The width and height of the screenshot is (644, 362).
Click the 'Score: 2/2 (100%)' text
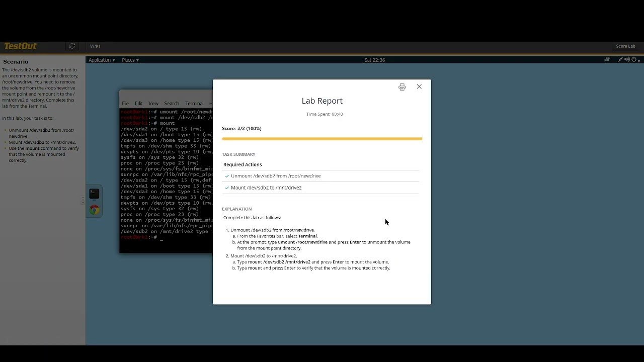[242, 128]
